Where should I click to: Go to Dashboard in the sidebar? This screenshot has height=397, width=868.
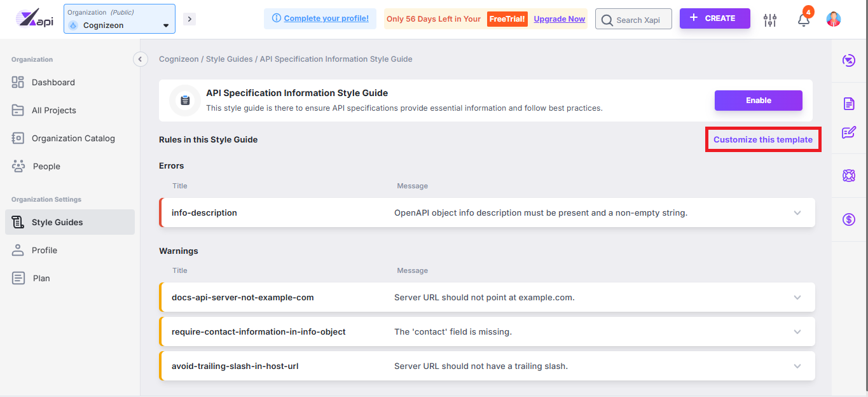(x=53, y=82)
